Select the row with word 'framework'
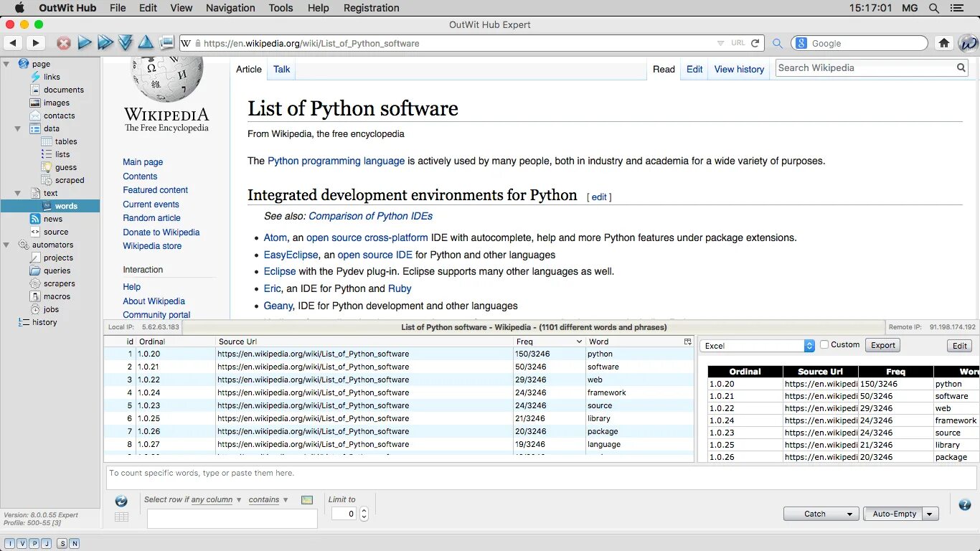 [x=399, y=392]
